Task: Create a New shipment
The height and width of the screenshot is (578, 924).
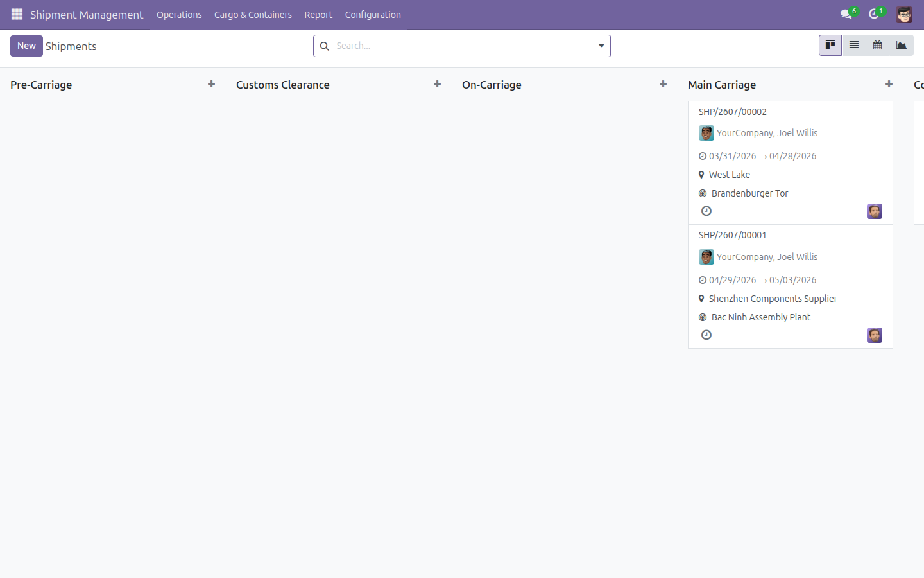Action: tap(26, 46)
